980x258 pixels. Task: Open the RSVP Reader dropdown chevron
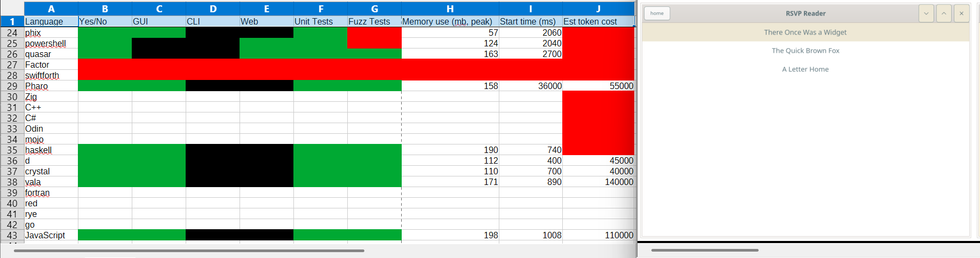click(926, 13)
